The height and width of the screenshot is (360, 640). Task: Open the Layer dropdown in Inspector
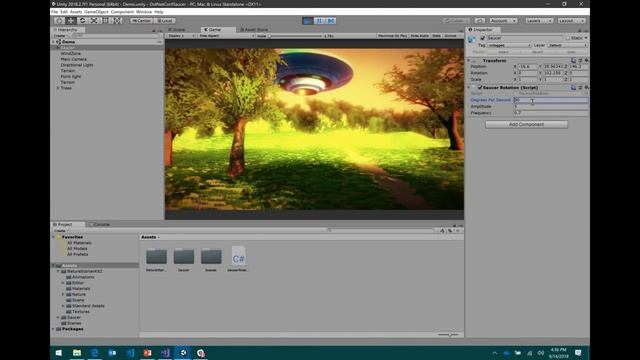click(x=567, y=45)
